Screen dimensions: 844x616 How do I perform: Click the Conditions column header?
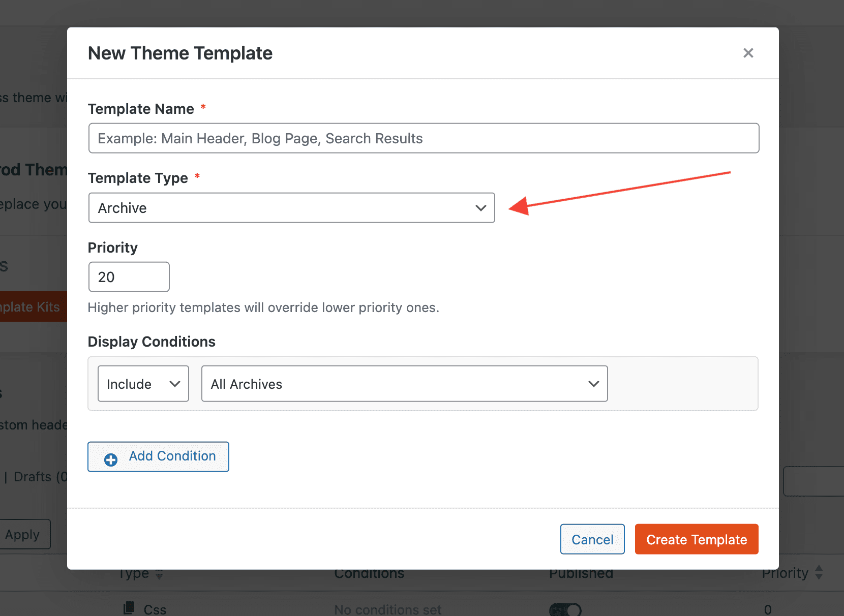369,574
